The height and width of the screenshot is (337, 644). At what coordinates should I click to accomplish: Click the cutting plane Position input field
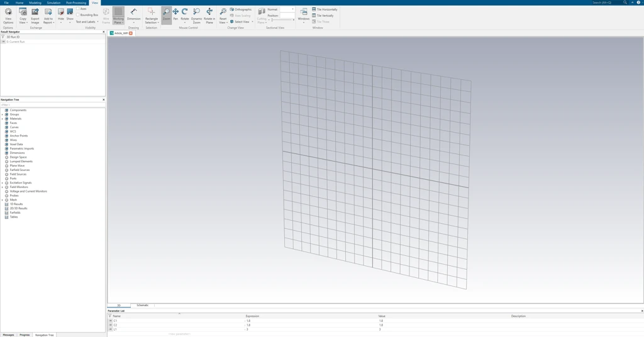tap(287, 15)
